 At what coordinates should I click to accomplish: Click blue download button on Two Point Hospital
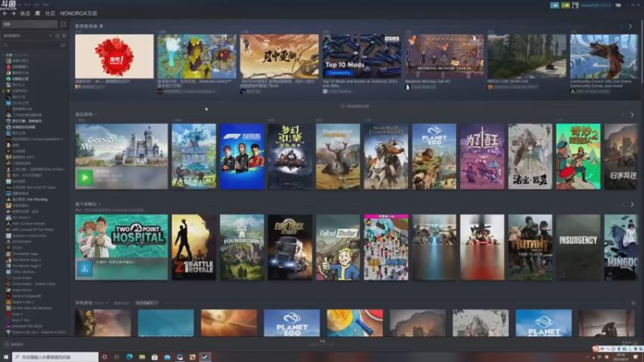click(x=85, y=269)
